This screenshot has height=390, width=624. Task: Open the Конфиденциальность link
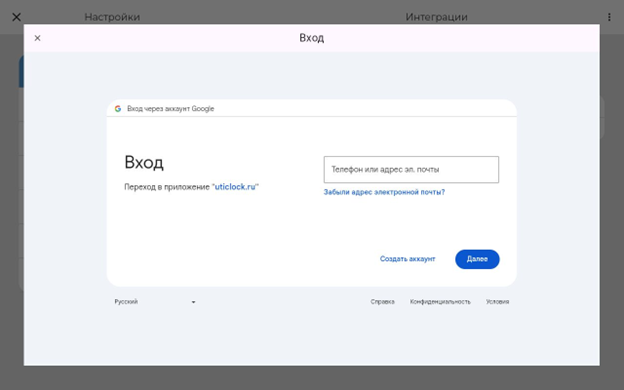(440, 302)
